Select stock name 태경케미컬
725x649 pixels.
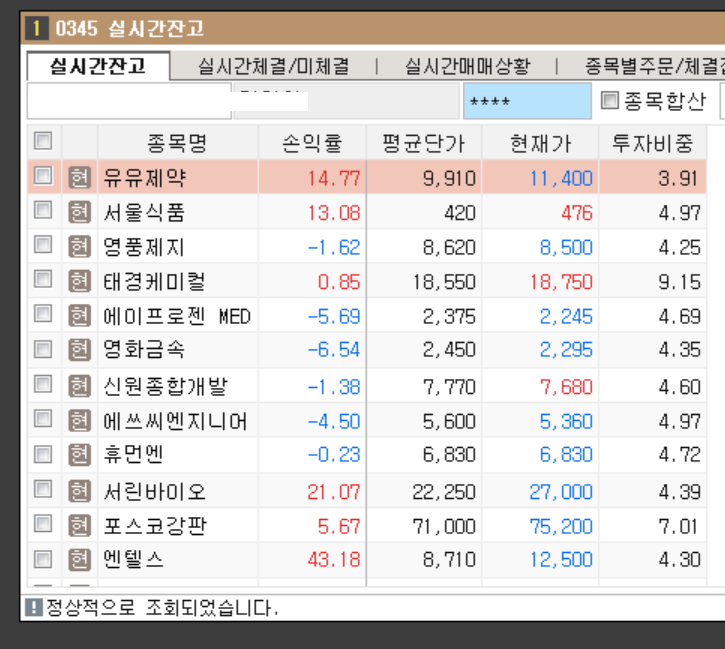(154, 282)
